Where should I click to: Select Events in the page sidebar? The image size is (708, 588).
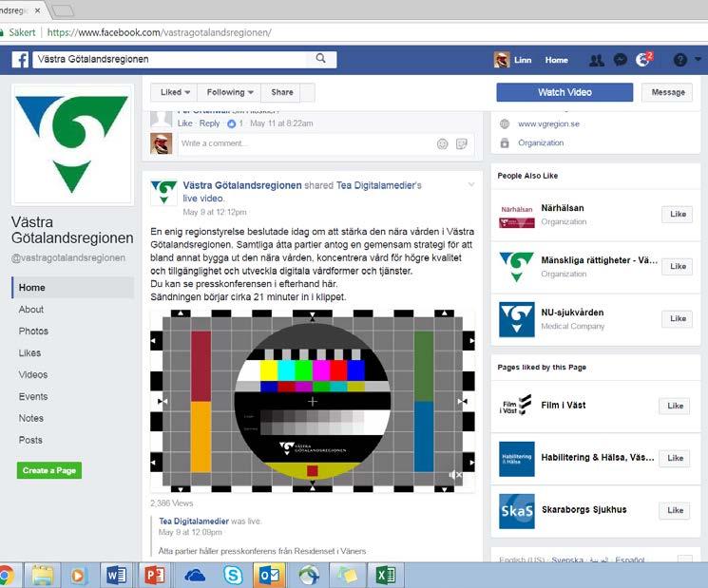click(33, 397)
